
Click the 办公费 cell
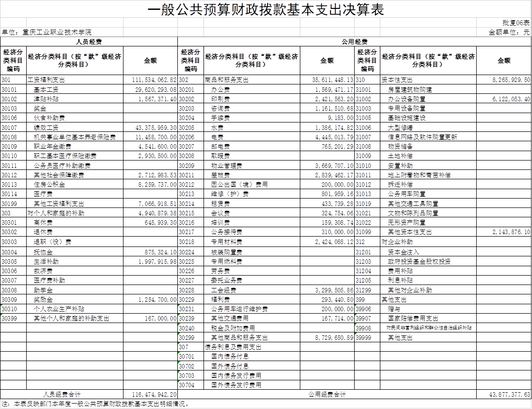point(221,89)
